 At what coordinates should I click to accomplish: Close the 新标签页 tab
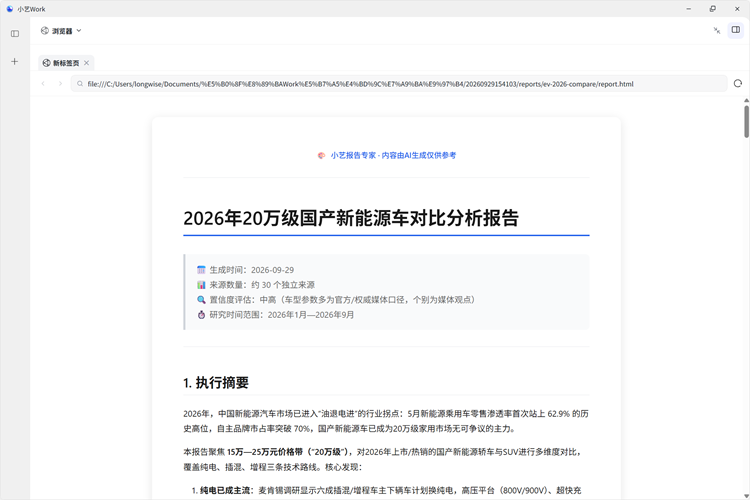[87, 63]
